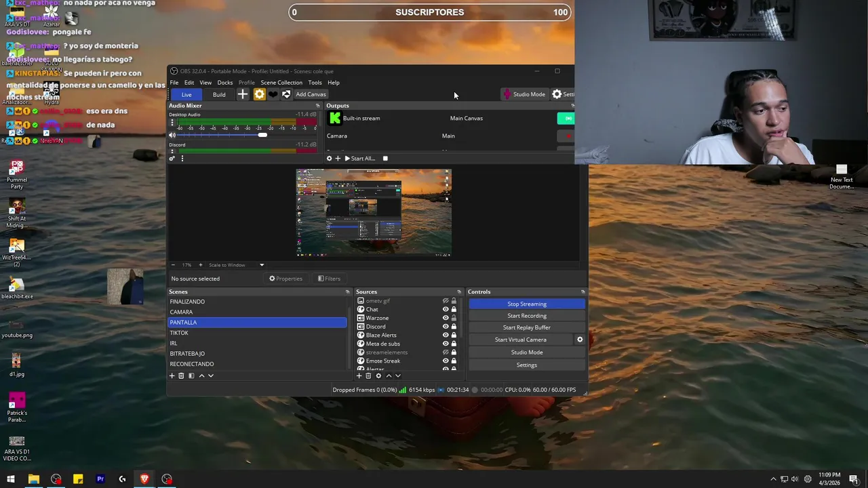Click Start Virtual Camera button
Viewport: 868px width, 488px height.
521,340
